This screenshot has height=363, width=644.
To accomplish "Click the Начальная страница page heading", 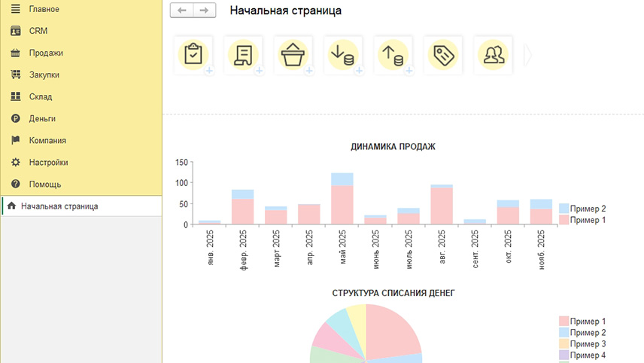I will [x=285, y=11].
